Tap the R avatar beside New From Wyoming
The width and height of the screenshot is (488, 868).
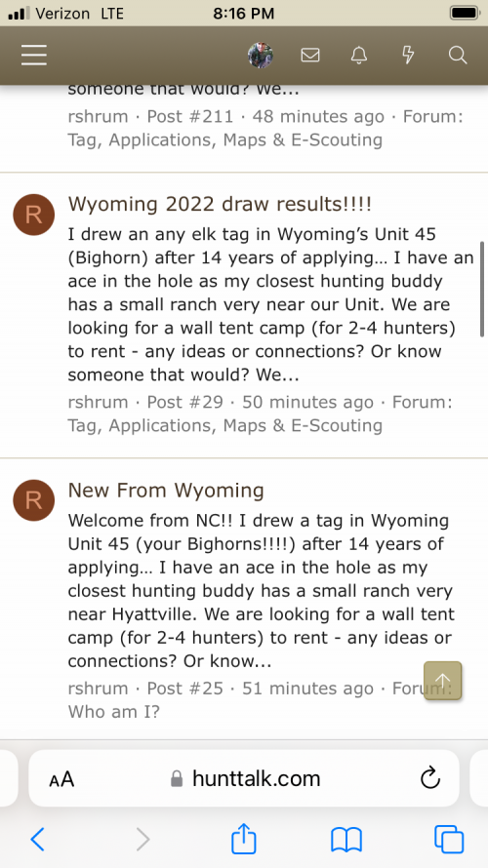point(34,500)
